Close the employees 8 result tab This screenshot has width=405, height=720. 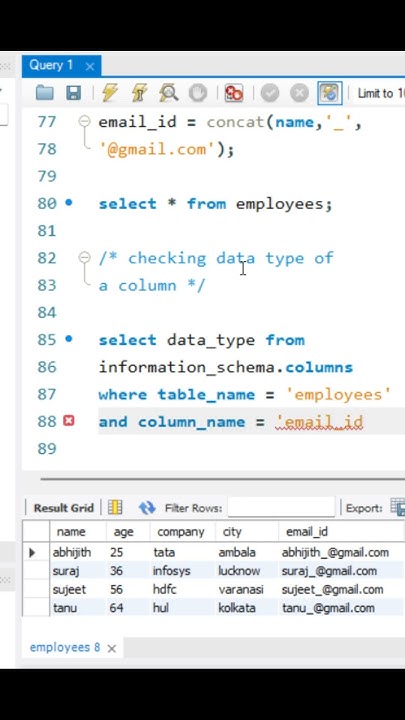click(112, 649)
